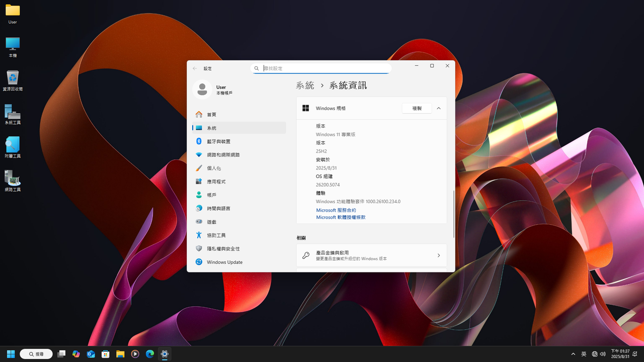Launch Outlook from the taskbar
The width and height of the screenshot is (644, 362).
pyautogui.click(x=91, y=354)
